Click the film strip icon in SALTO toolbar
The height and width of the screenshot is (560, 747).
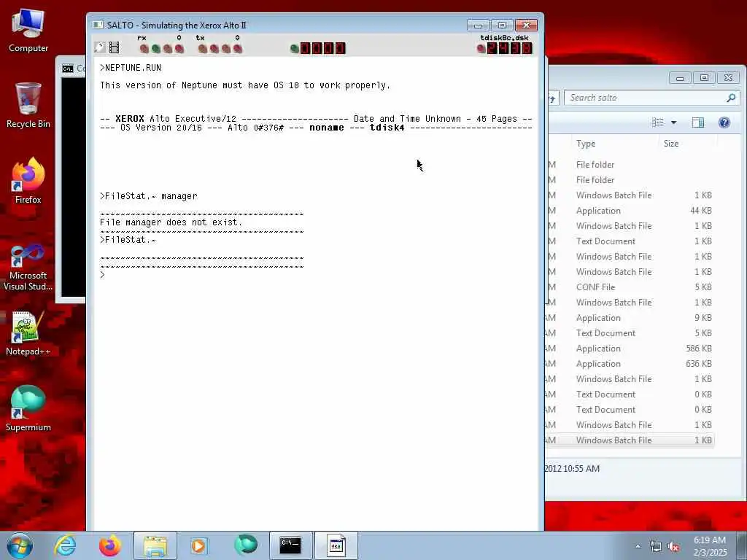point(115,47)
